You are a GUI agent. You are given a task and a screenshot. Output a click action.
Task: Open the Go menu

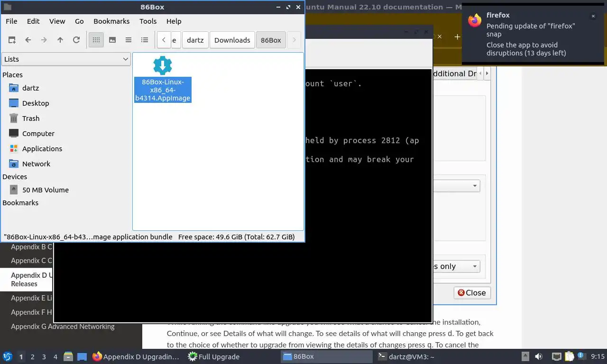click(79, 21)
